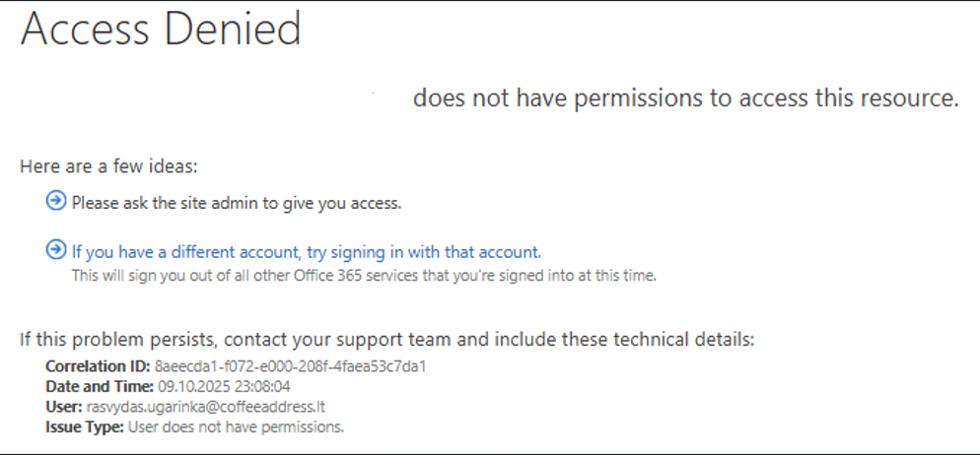Click the arrow icon beside the different account link

point(55,250)
